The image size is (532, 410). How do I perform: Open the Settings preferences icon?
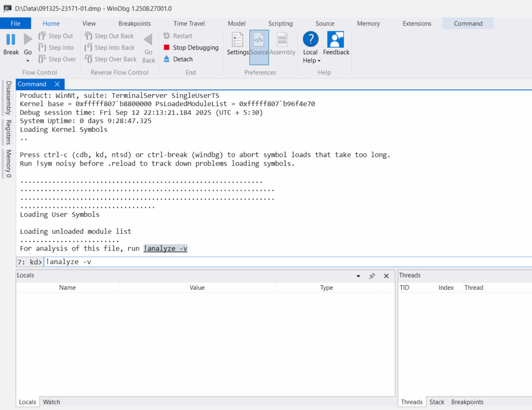coord(238,40)
